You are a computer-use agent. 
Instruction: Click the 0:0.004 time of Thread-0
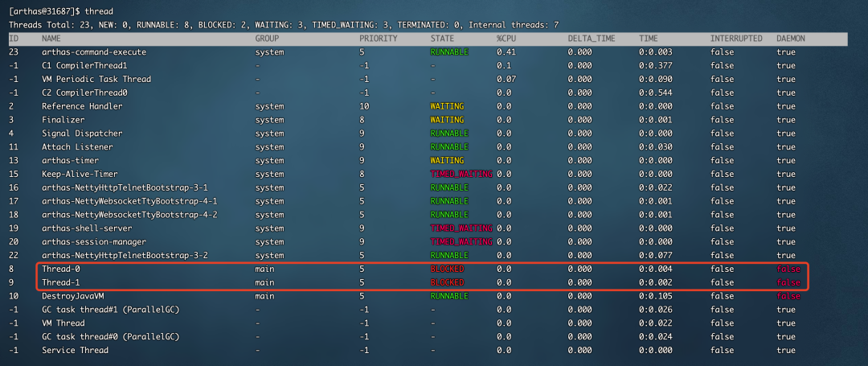pos(656,269)
